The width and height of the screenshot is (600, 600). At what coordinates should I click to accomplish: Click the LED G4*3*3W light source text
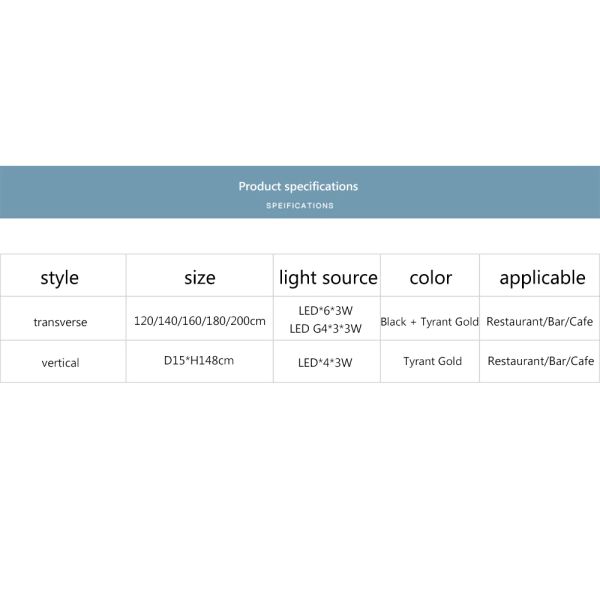(x=326, y=328)
